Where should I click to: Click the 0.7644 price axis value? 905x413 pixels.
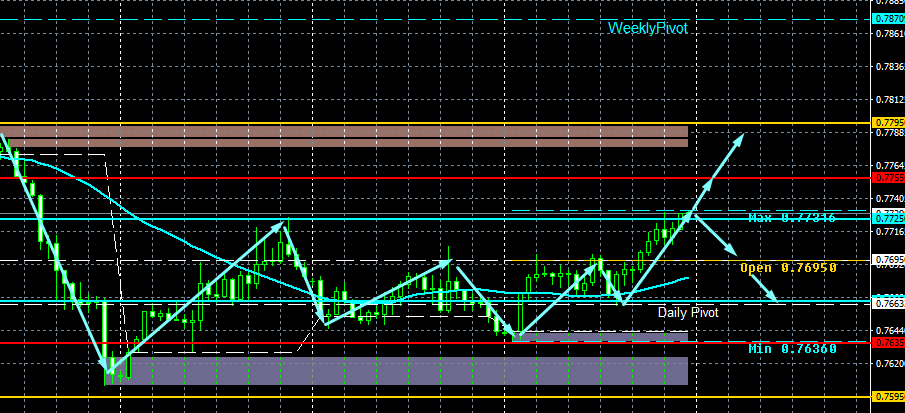889,330
